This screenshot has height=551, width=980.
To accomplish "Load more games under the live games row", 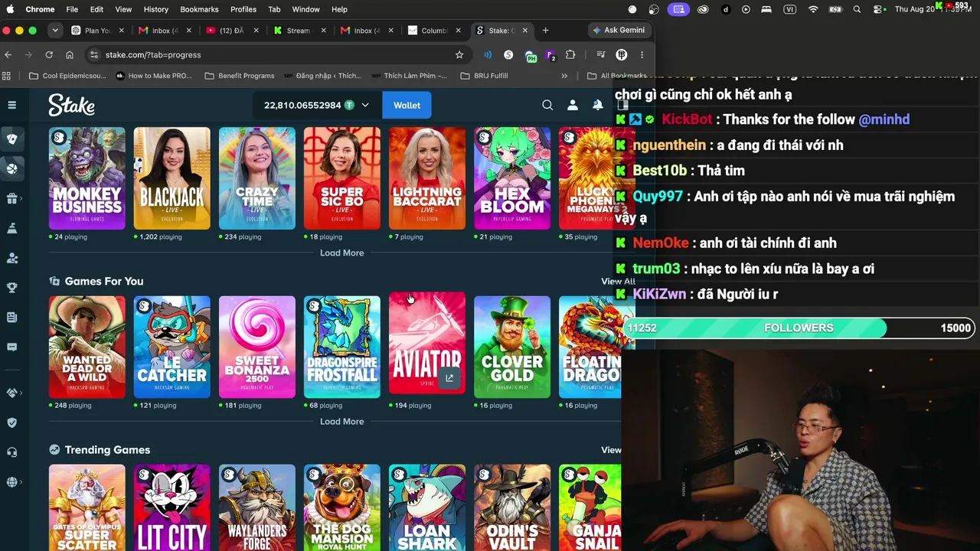I will click(x=341, y=253).
